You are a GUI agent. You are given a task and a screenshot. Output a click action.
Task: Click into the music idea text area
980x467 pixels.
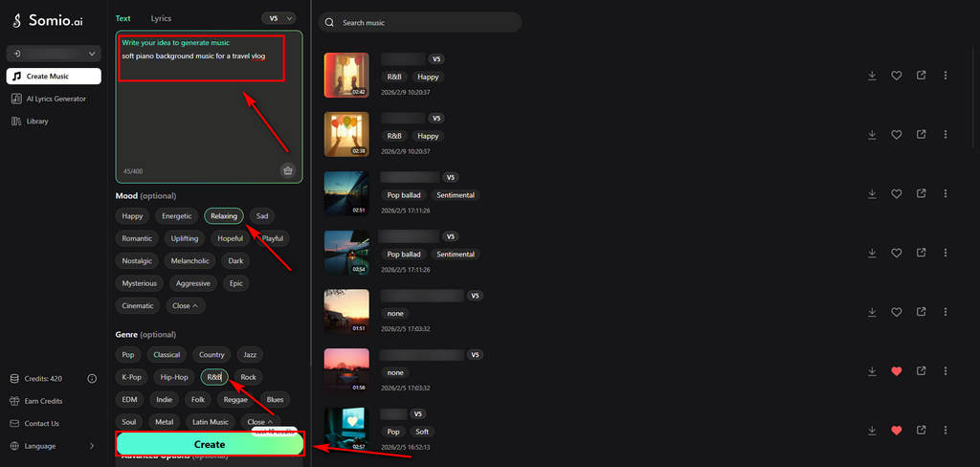coord(210,107)
